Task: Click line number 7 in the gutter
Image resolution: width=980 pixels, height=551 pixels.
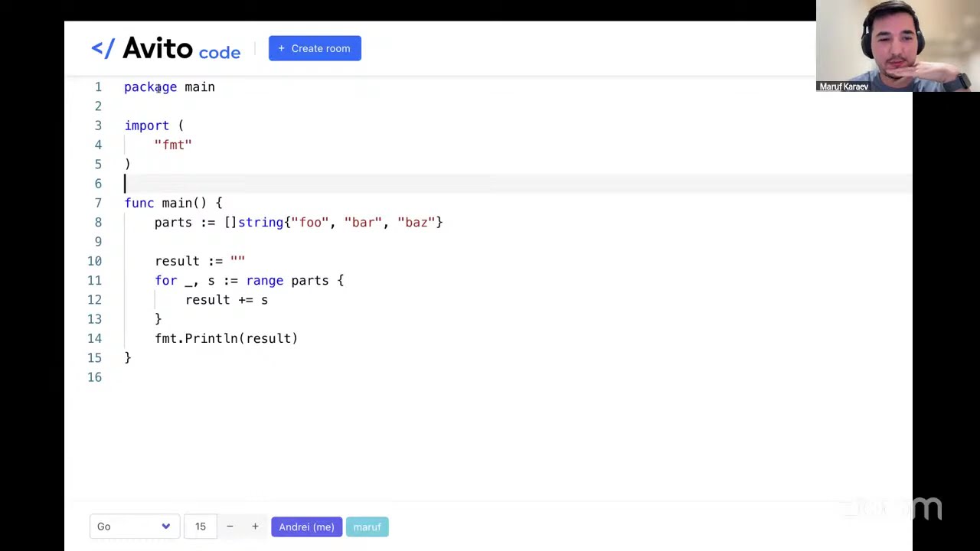Action: tap(98, 203)
